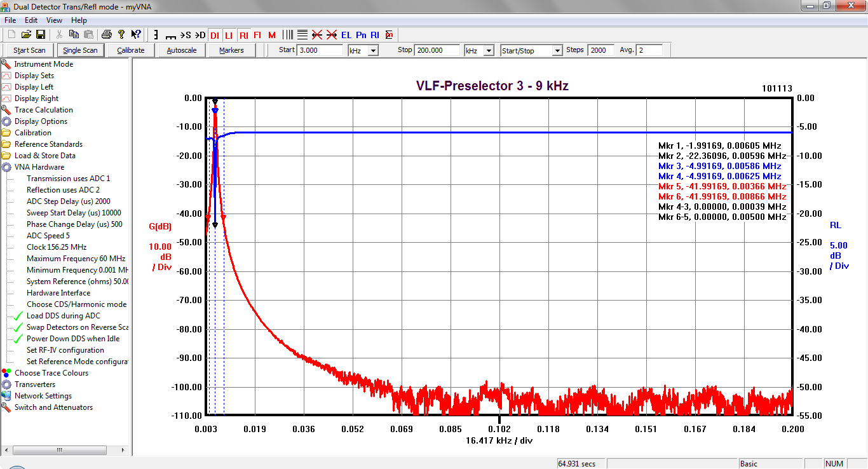Image resolution: width=868 pixels, height=469 pixels.
Task: Click the Markers button
Action: click(231, 50)
